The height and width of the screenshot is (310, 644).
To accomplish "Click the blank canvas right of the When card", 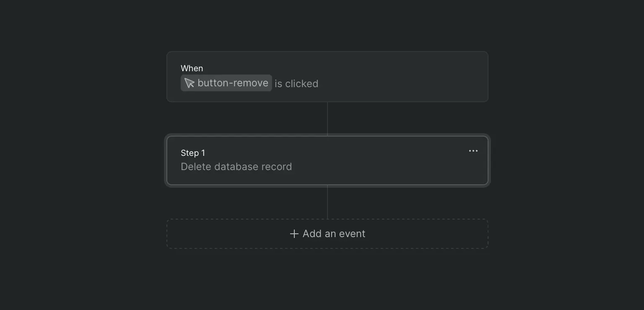I will [566, 77].
